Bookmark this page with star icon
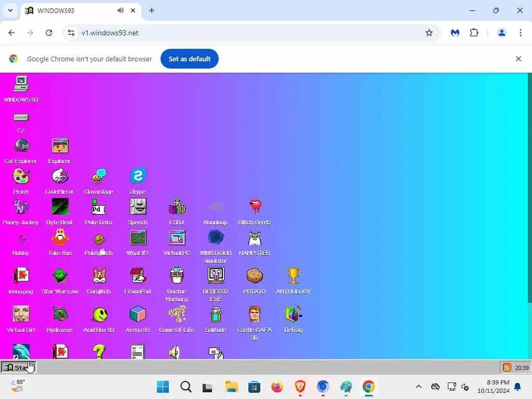The image size is (532, 399). point(429,33)
